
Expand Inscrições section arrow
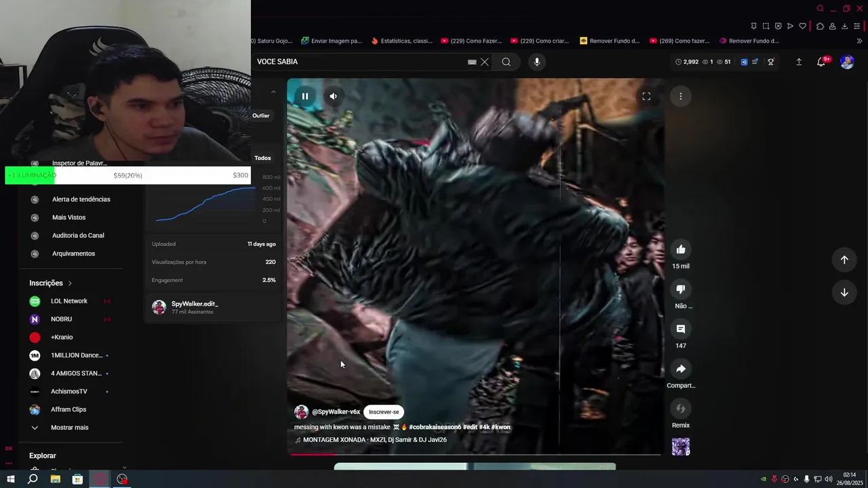coord(69,283)
